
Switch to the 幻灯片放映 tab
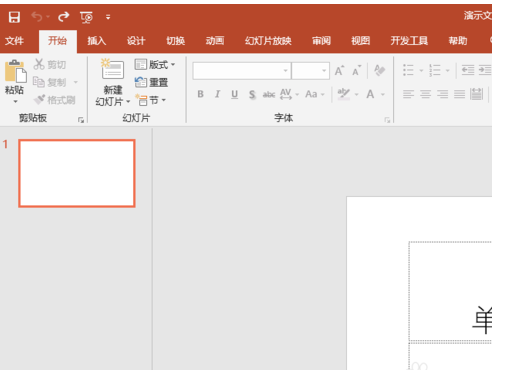point(268,41)
